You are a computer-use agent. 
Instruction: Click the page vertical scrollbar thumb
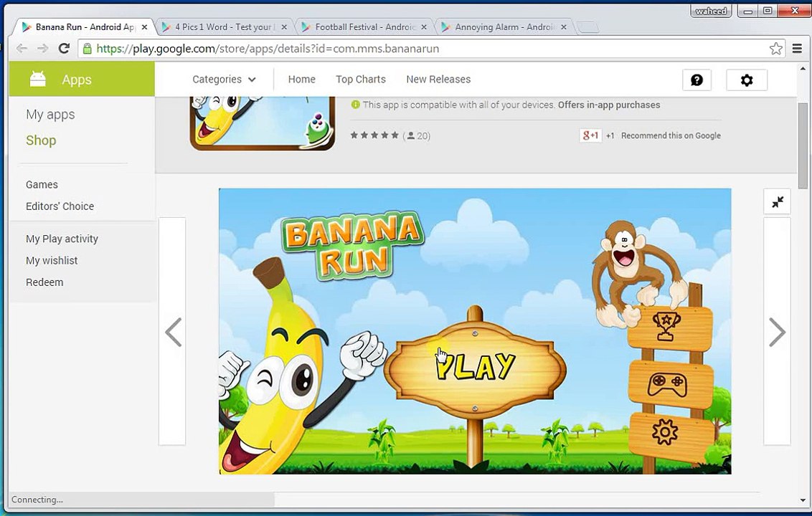[803, 146]
